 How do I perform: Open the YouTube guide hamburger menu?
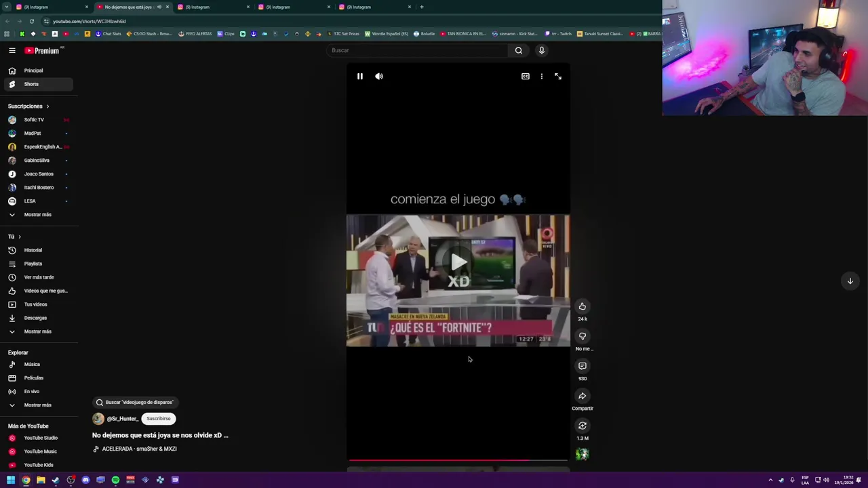point(12,50)
